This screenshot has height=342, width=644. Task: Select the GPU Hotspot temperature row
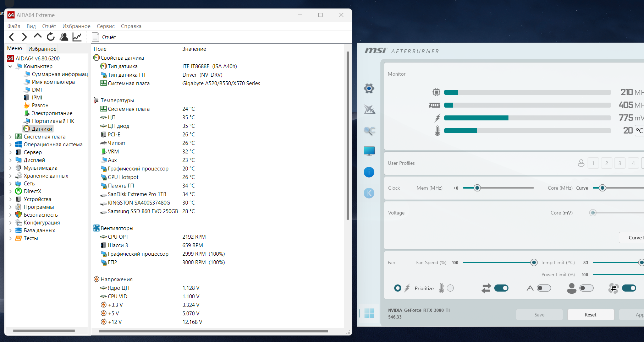pyautogui.click(x=218, y=177)
